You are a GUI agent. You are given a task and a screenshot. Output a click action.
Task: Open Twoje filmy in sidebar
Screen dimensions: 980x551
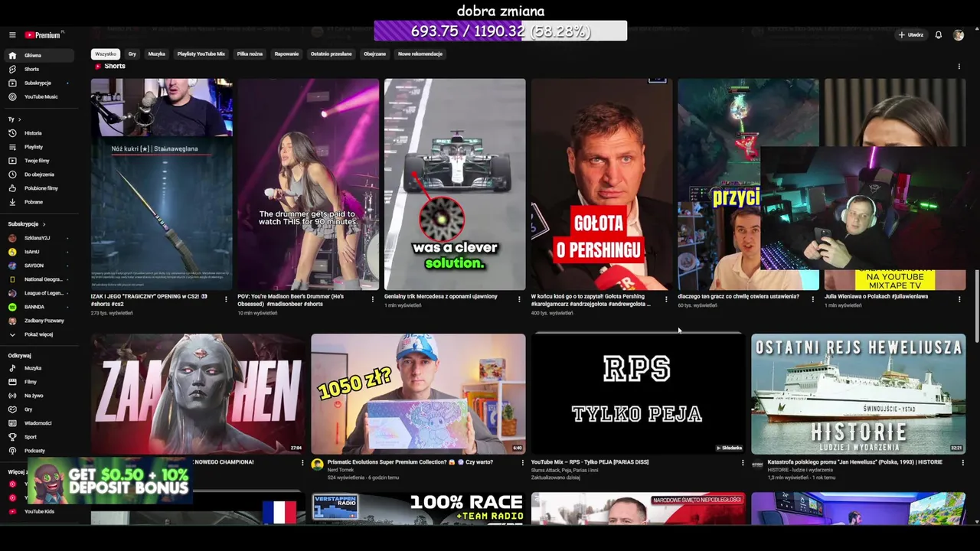pyautogui.click(x=40, y=161)
